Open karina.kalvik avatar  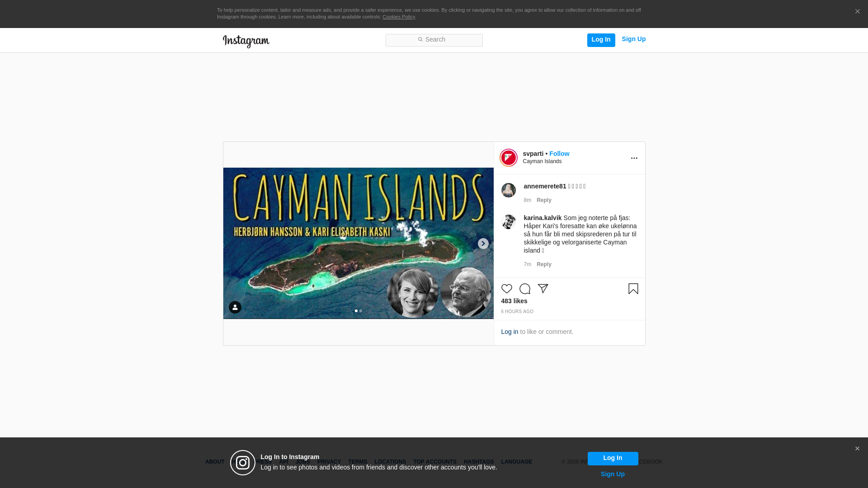(x=509, y=222)
